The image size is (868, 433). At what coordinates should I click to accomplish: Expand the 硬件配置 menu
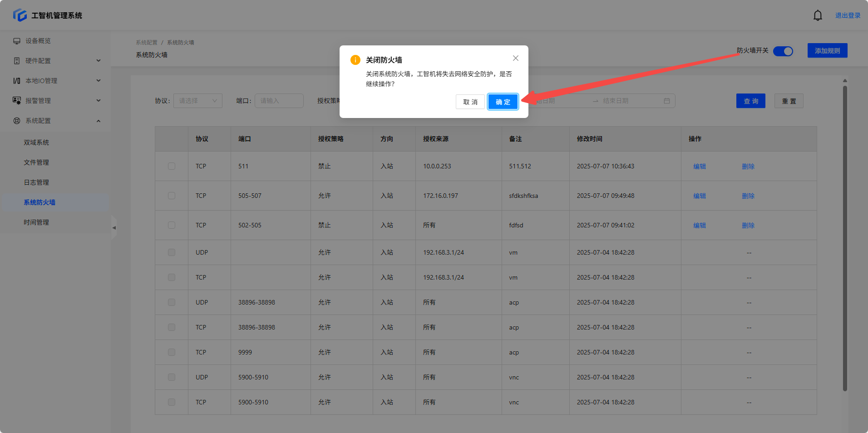(99, 61)
